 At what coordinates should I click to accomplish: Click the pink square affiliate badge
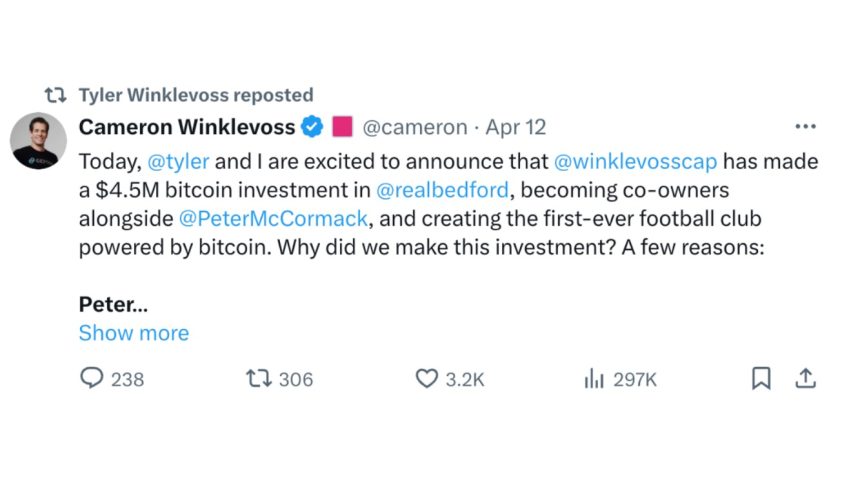point(342,127)
